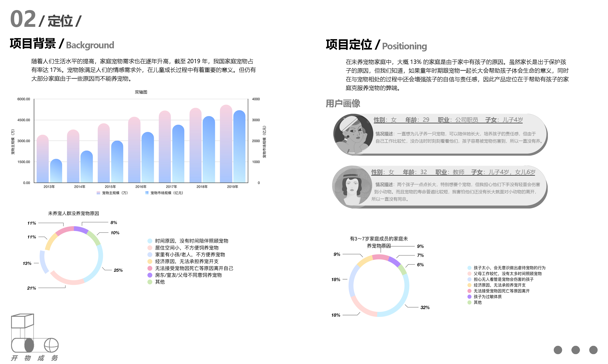Click the middle gray pagination dot
This screenshot has height=364, width=608.
point(576,350)
